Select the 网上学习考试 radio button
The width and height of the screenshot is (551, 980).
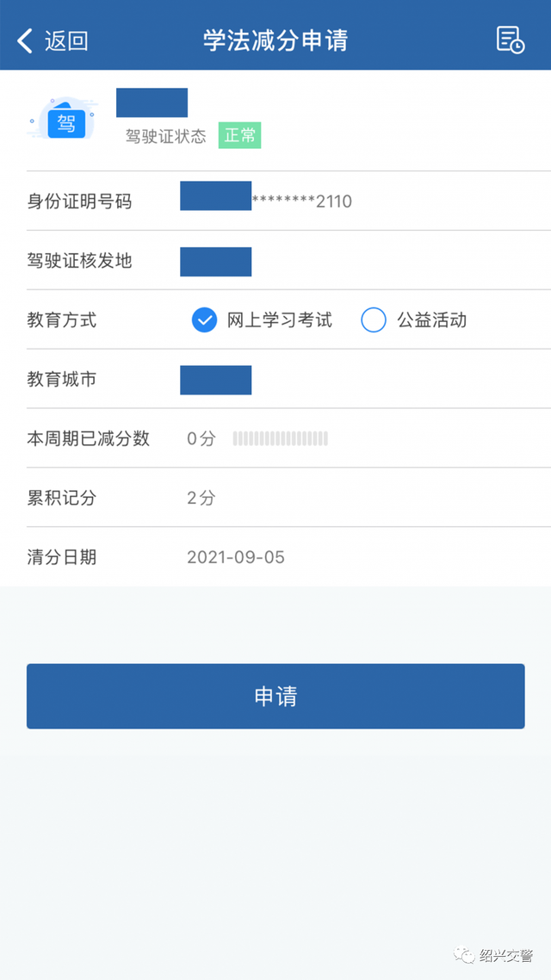(x=204, y=319)
